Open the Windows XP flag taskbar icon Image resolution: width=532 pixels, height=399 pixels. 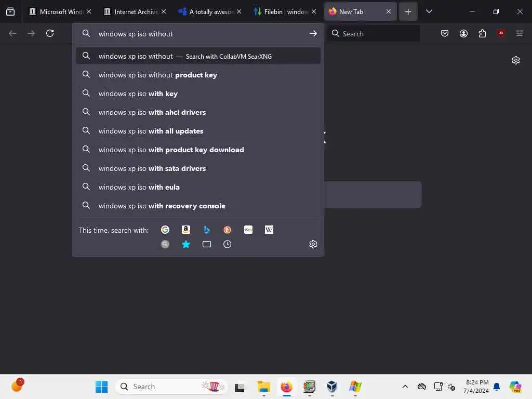pyautogui.click(x=355, y=387)
